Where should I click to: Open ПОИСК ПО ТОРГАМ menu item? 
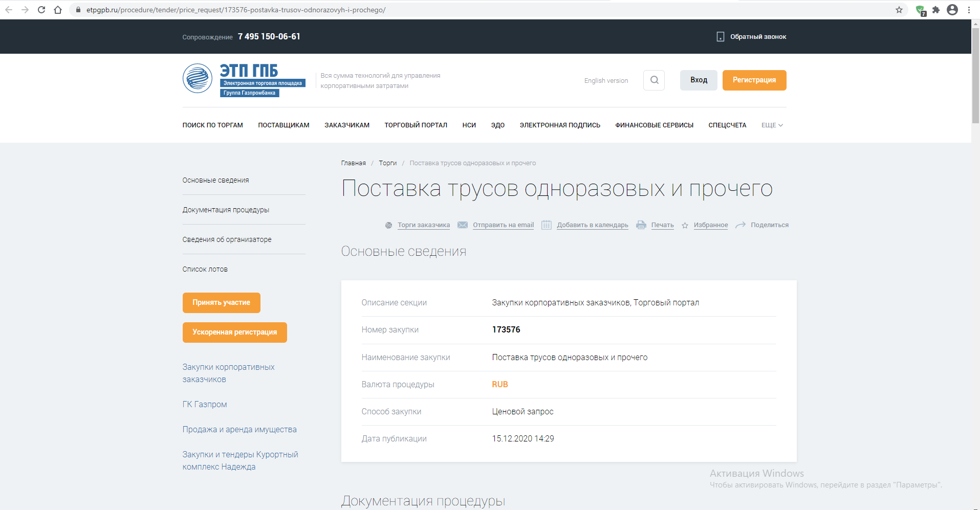tap(213, 125)
